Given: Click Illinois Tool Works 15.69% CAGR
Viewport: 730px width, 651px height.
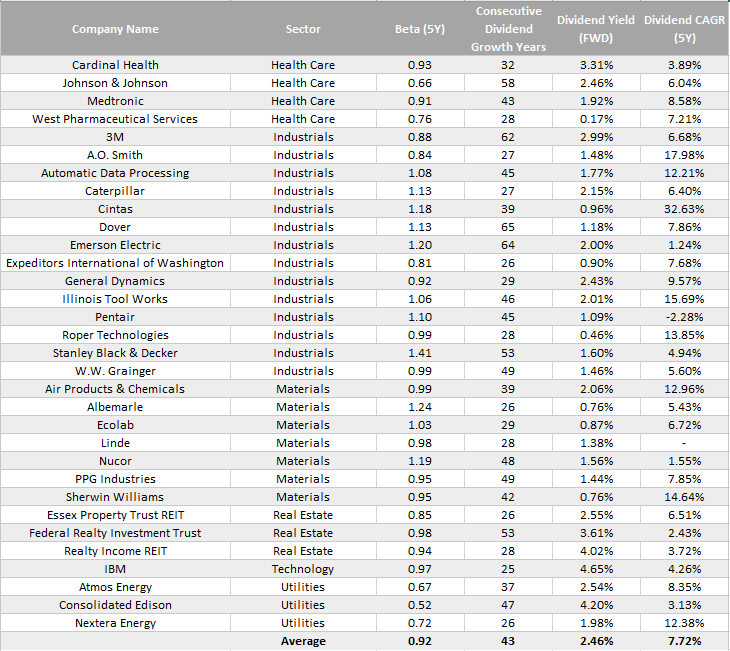Looking at the screenshot, I should pos(684,299).
